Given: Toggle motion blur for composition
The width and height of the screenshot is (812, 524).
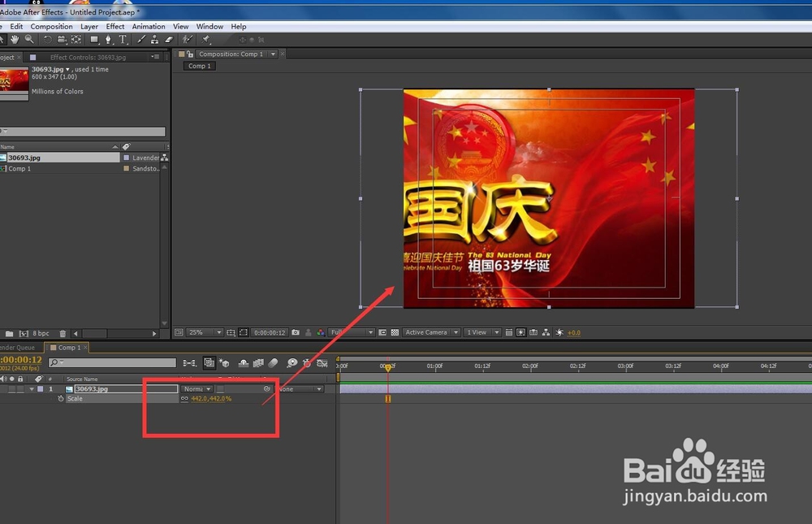Looking at the screenshot, I should click(x=273, y=363).
